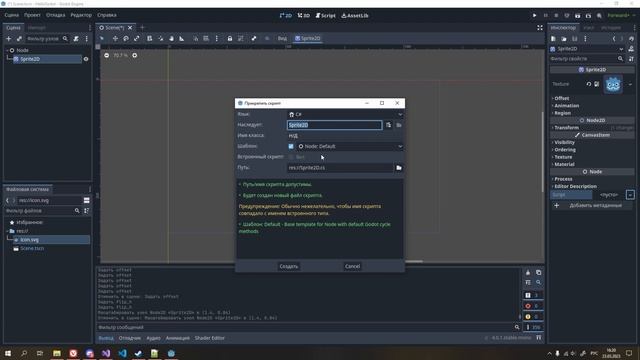This screenshot has width=640, height=360.
Task: Open the Вид view menu in viewport
Action: (x=282, y=38)
